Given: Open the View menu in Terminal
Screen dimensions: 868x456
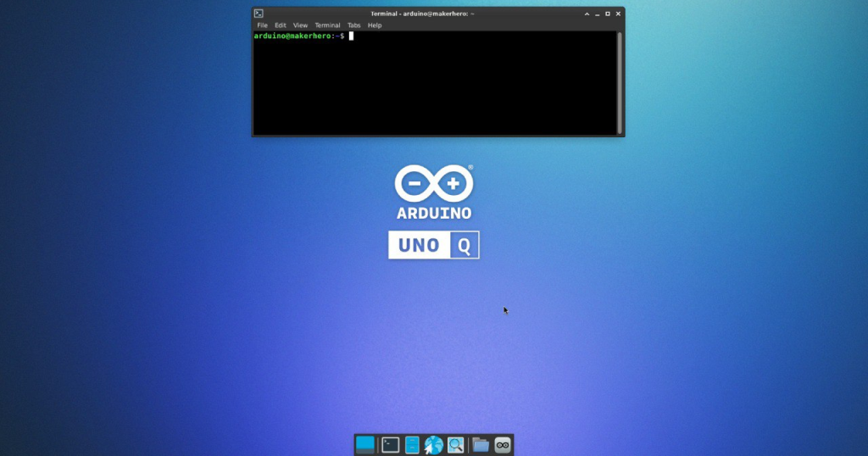Looking at the screenshot, I should tap(300, 25).
